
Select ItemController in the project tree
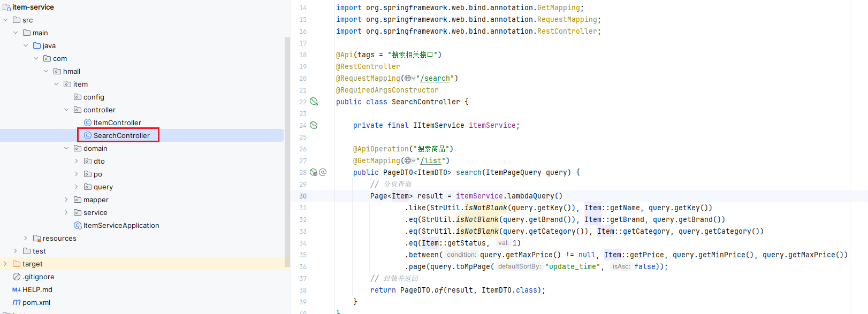[117, 122]
